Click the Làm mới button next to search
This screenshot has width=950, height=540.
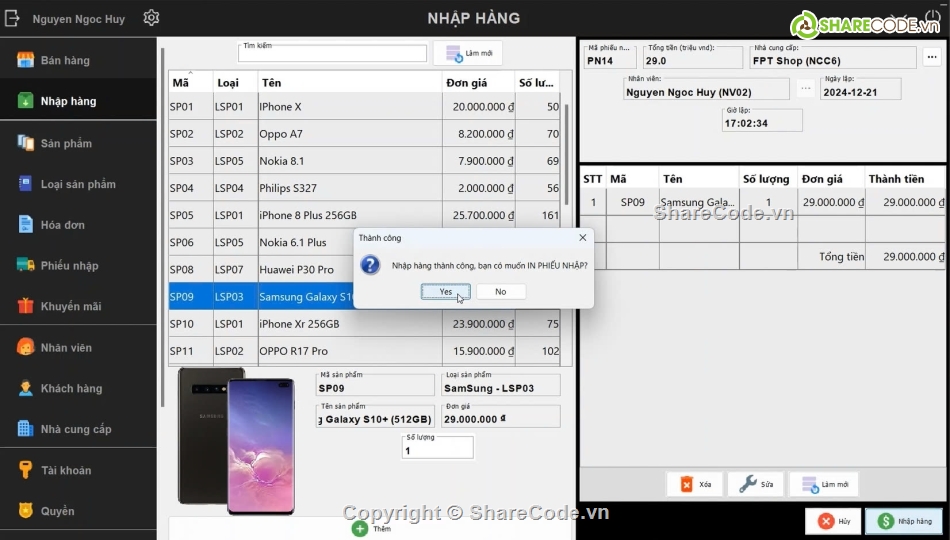tap(468, 53)
